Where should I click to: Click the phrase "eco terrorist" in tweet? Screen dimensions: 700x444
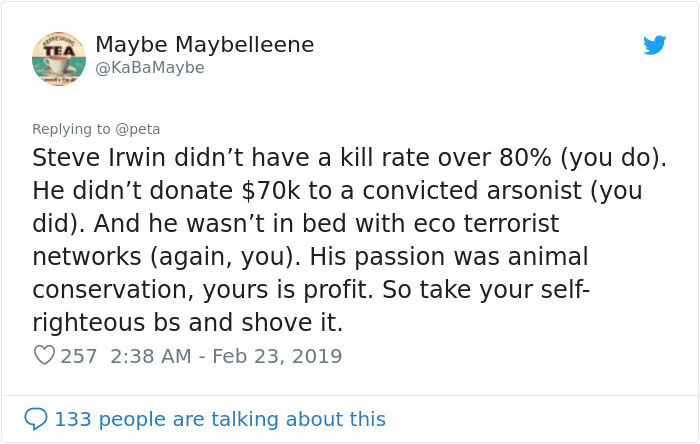[487, 224]
